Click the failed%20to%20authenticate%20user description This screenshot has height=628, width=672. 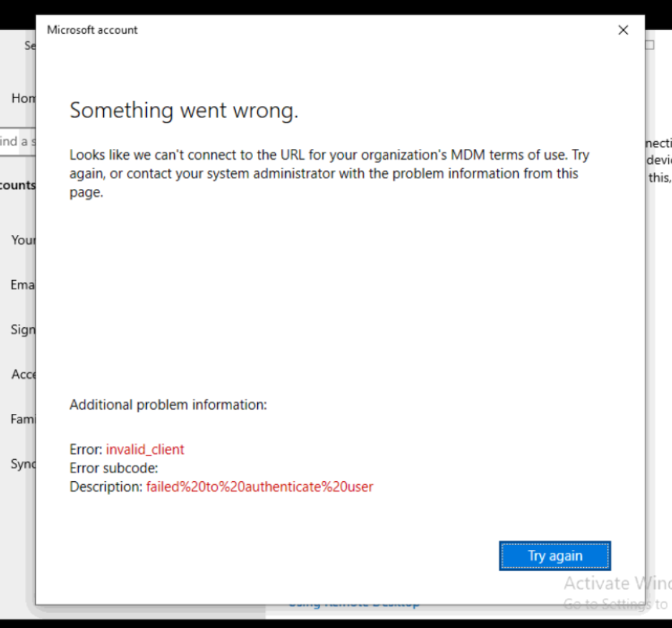[260, 487]
